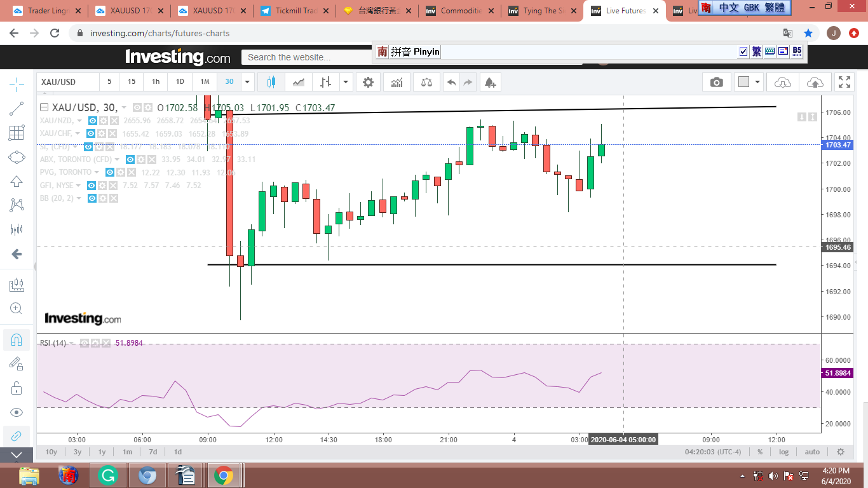The height and width of the screenshot is (488, 868).
Task: Click the compare symbols scales icon
Action: coord(426,82)
